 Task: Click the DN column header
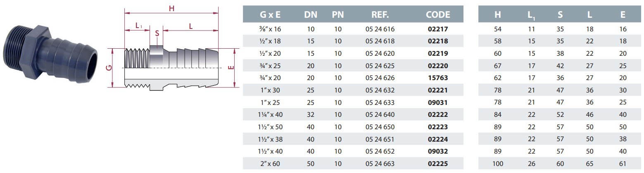(x=311, y=15)
